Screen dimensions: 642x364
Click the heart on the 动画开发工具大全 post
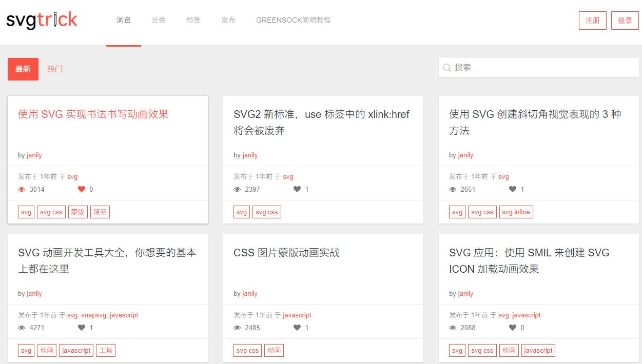tap(82, 328)
